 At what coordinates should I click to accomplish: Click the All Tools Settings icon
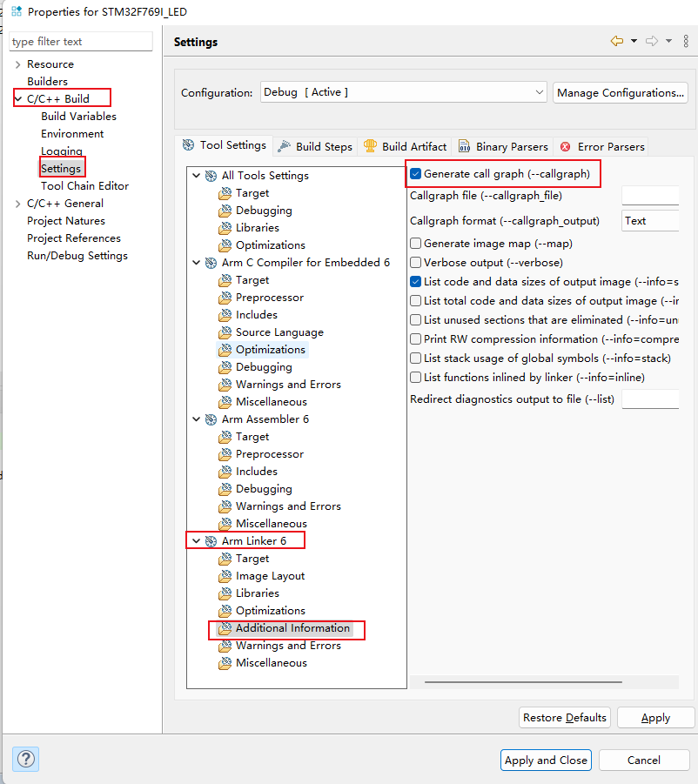(211, 176)
